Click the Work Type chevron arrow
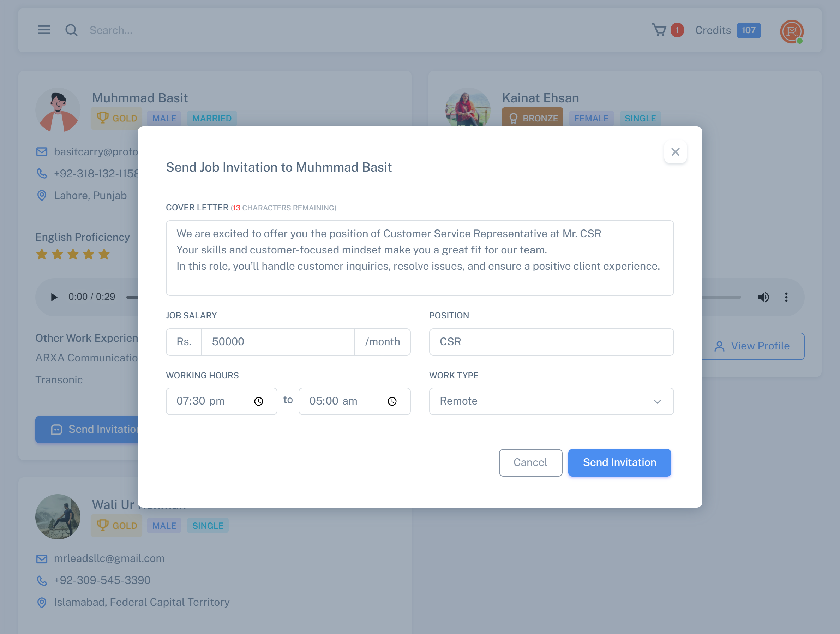 pyautogui.click(x=657, y=401)
